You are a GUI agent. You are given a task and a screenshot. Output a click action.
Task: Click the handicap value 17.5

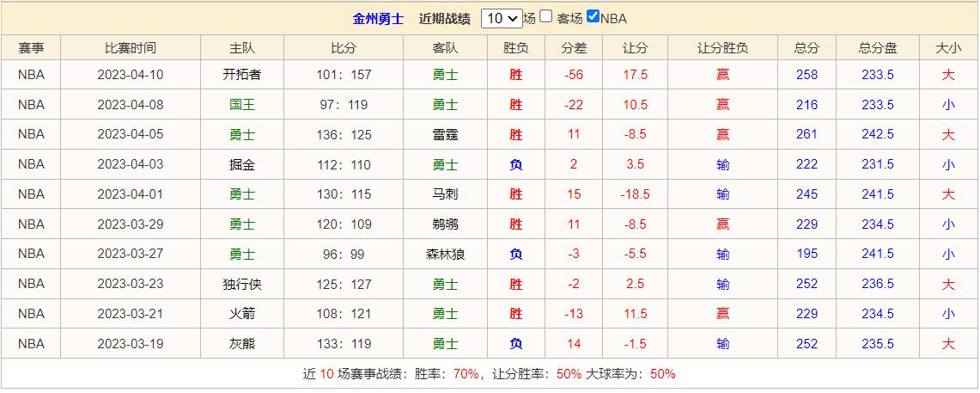tap(635, 75)
